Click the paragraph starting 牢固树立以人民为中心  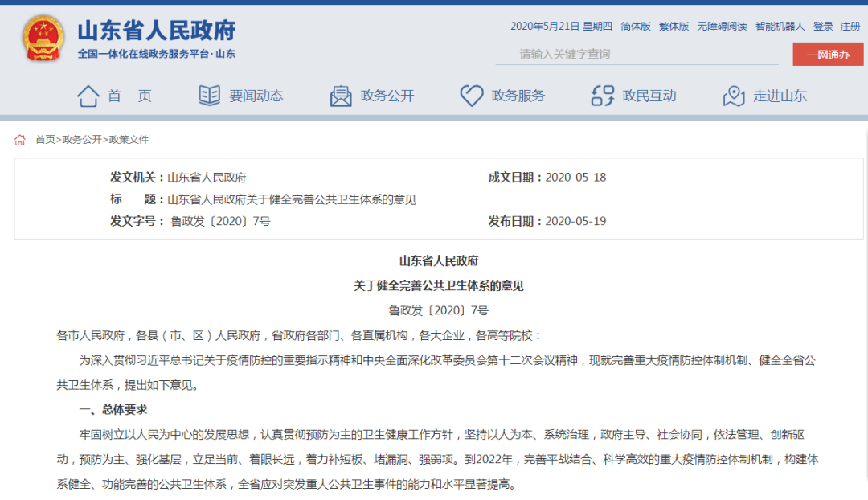coord(437,460)
